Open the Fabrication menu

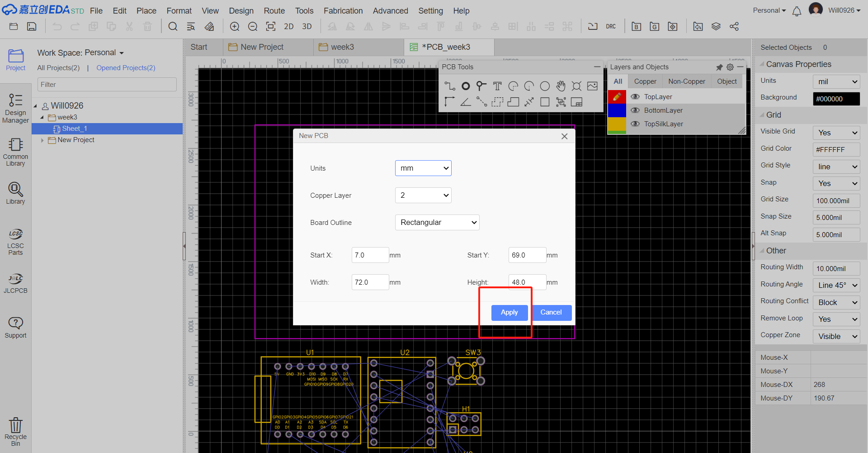pos(343,10)
